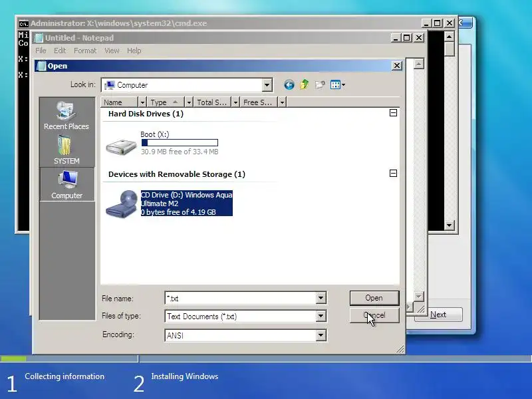Open Type column filter dropdown
The height and width of the screenshot is (399, 532).
click(189, 102)
